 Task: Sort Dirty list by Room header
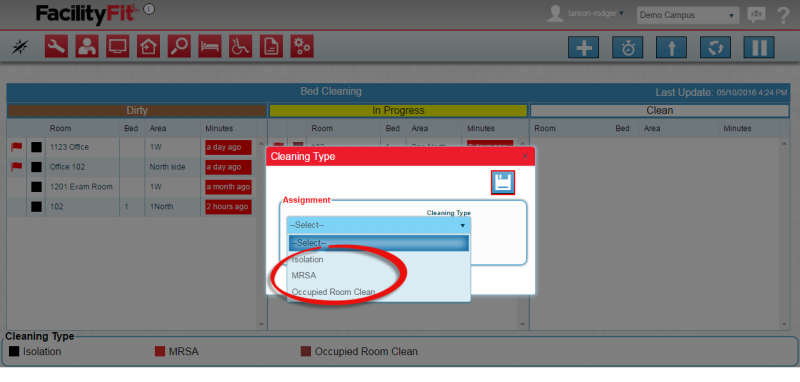pos(60,129)
